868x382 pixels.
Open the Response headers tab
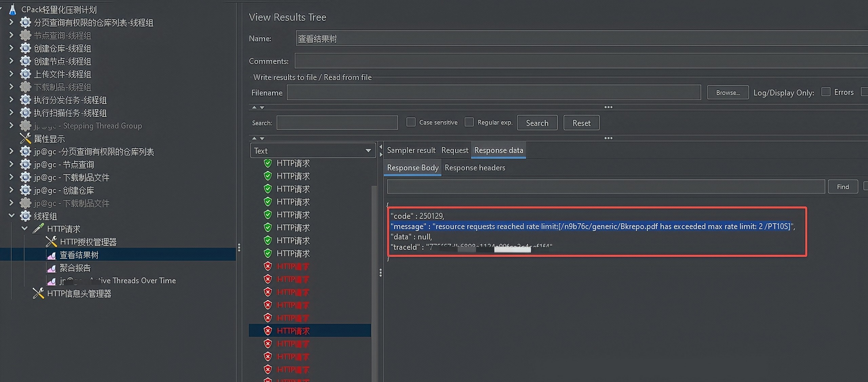tap(475, 168)
